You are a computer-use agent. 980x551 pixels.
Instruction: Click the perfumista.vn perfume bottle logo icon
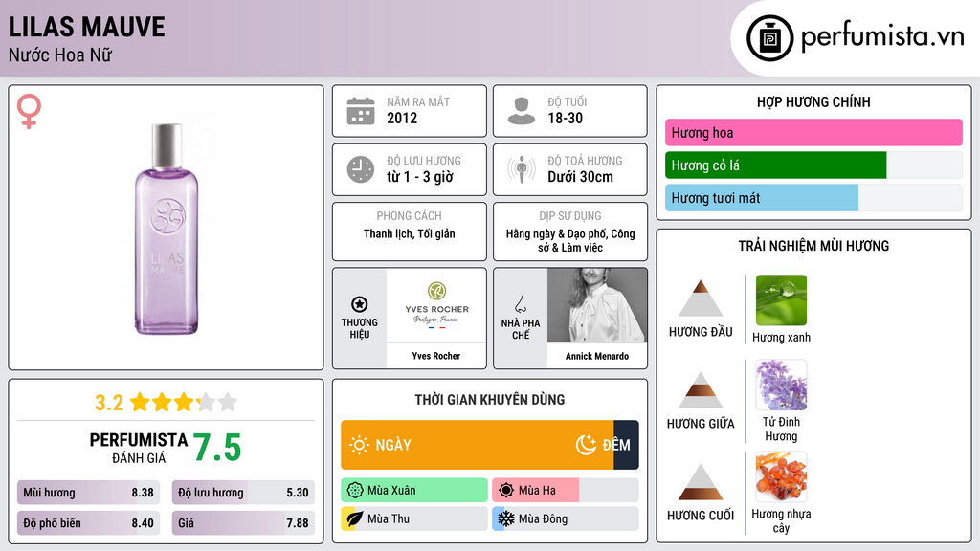pos(769,38)
